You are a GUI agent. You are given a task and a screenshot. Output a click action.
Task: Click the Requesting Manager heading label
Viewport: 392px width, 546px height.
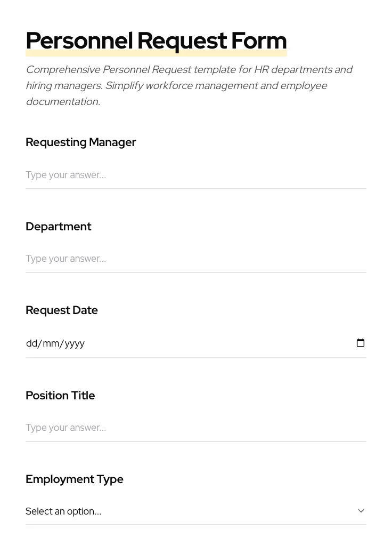[81, 142]
